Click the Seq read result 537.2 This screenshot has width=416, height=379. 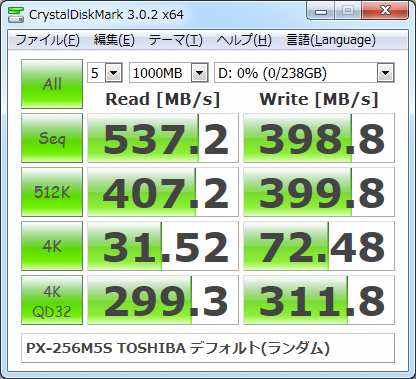point(163,138)
